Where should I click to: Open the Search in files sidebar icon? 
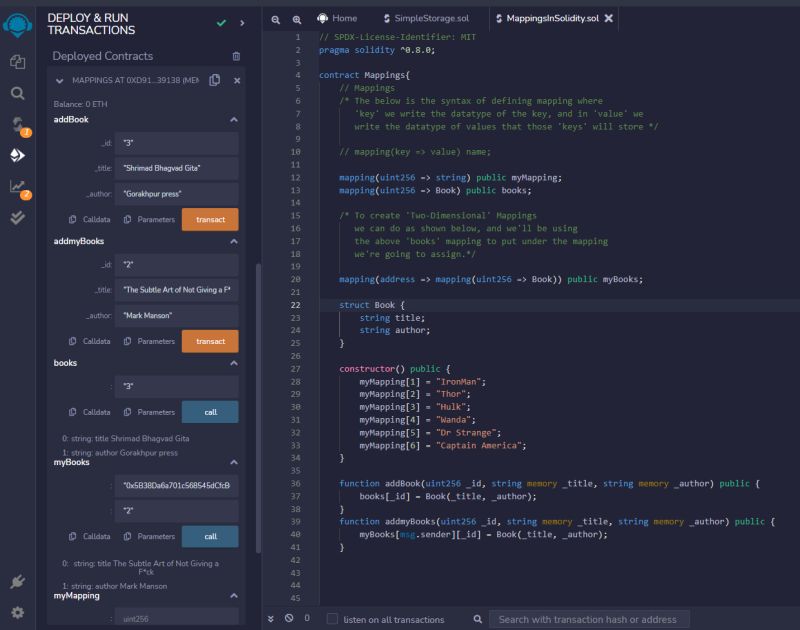coord(17,93)
